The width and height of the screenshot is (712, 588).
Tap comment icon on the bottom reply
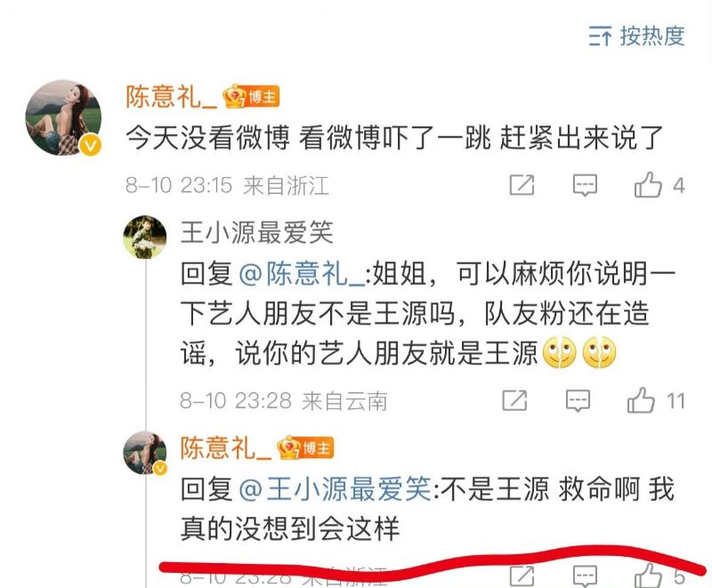coord(585,576)
